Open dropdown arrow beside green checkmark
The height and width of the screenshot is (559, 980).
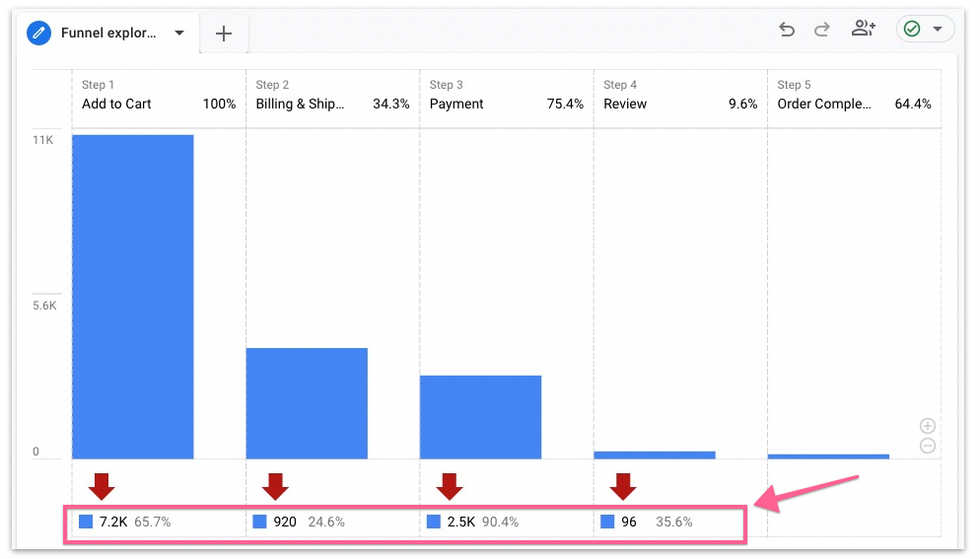click(937, 30)
